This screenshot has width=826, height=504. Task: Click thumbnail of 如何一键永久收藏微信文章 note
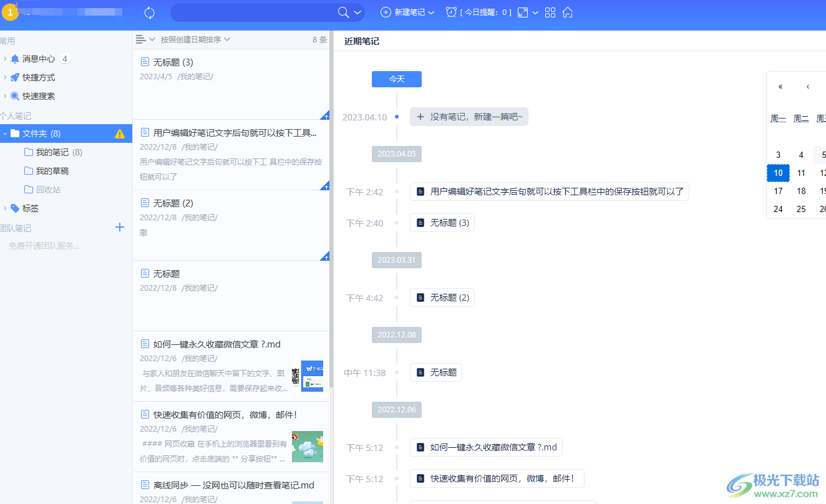[x=308, y=376]
